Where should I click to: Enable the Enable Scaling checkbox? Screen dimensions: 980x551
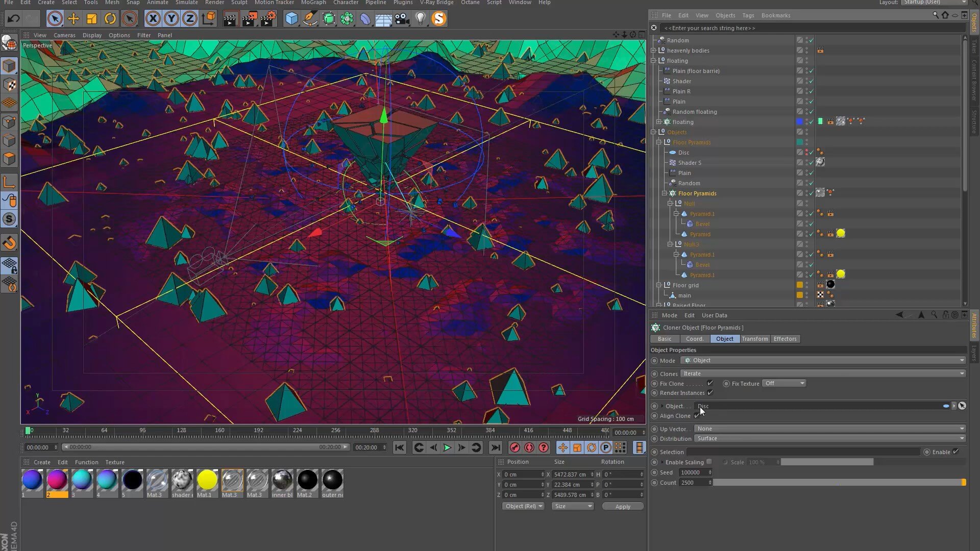[709, 462]
